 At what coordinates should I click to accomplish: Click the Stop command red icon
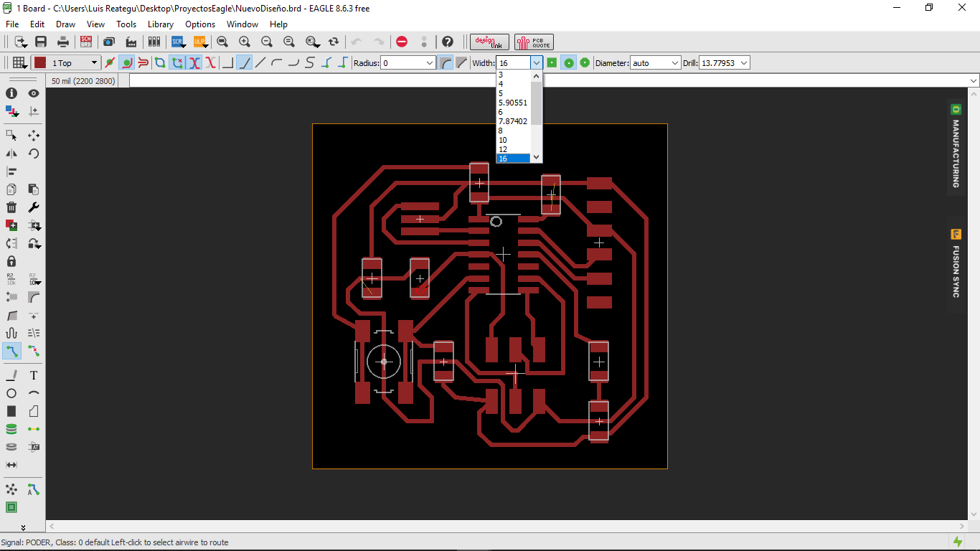(402, 42)
